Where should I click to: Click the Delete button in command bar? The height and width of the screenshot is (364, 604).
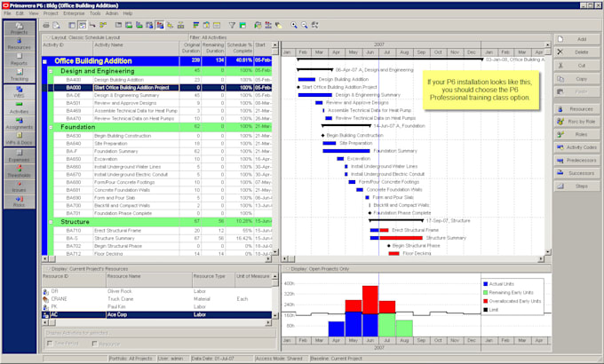tap(577, 52)
